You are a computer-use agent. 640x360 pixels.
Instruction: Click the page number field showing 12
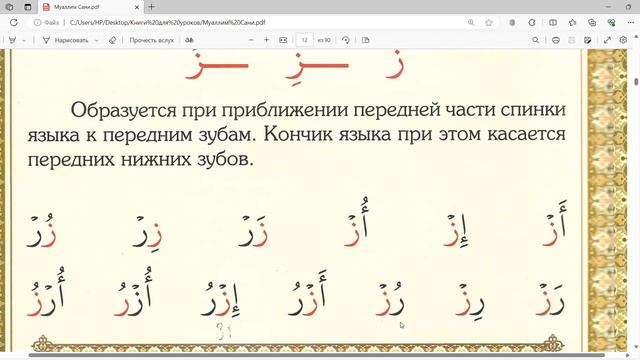(304, 40)
